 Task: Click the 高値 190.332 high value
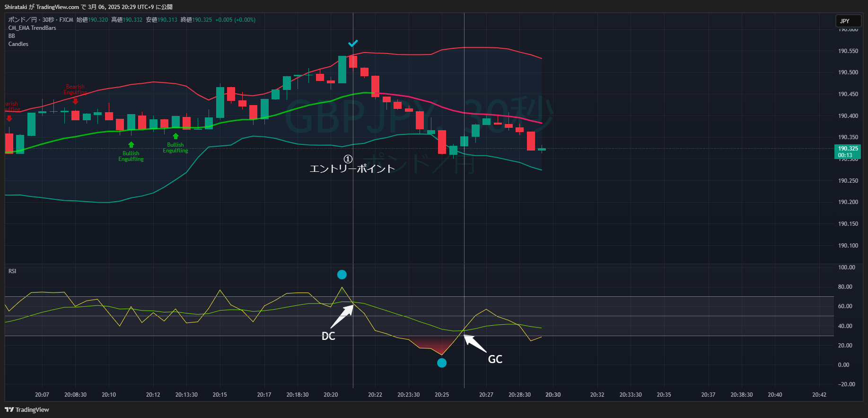pyautogui.click(x=127, y=20)
